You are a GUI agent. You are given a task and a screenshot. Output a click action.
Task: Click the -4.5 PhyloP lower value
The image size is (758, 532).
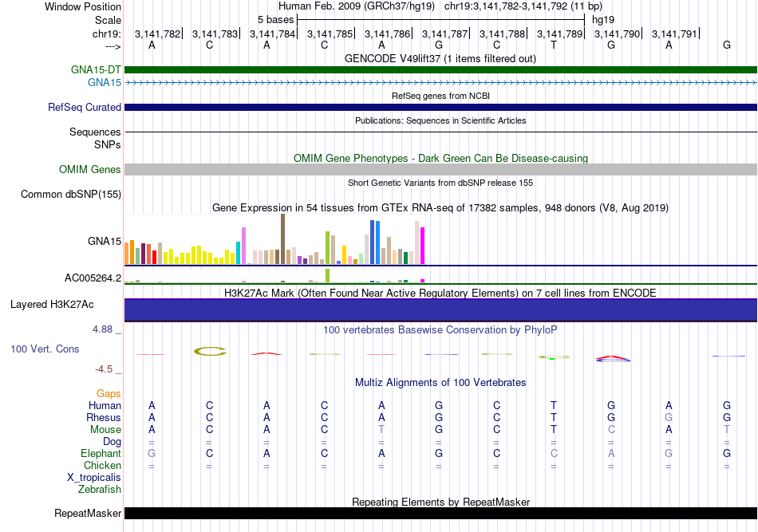[104, 369]
